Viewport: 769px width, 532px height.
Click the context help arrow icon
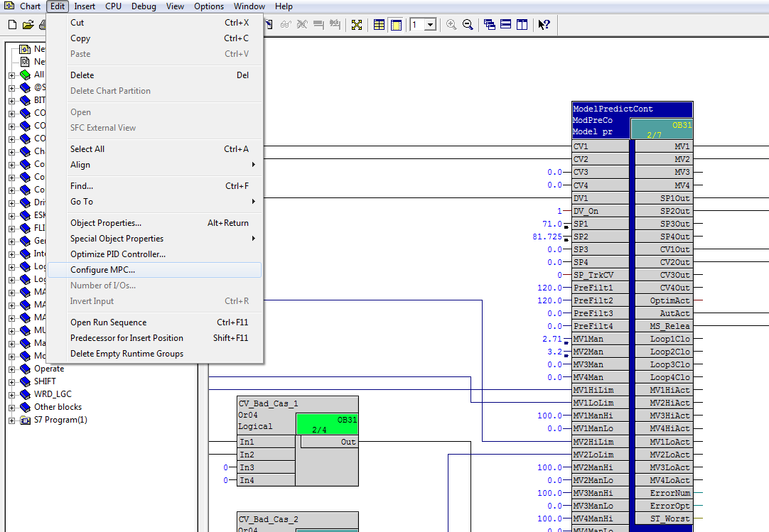click(544, 25)
